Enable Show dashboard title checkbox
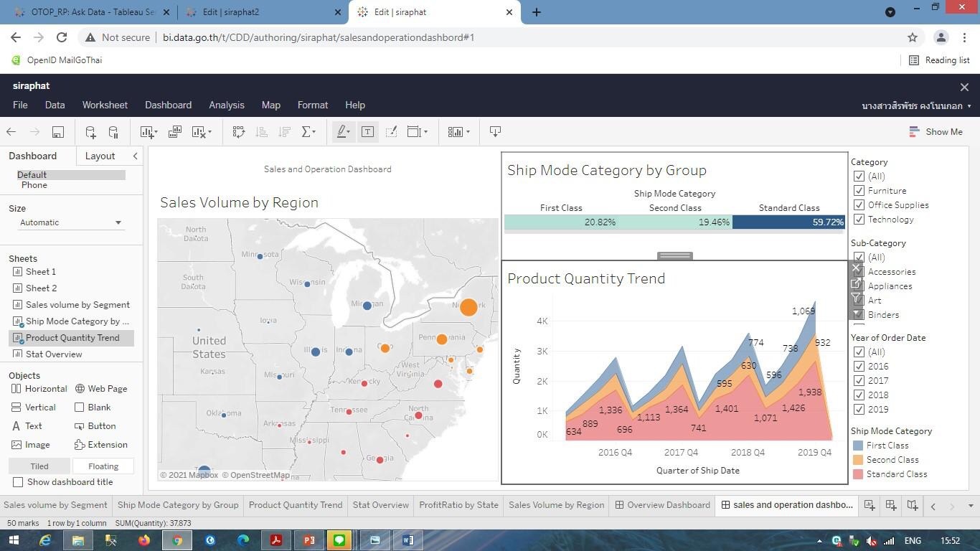The height and width of the screenshot is (551, 980). point(19,482)
